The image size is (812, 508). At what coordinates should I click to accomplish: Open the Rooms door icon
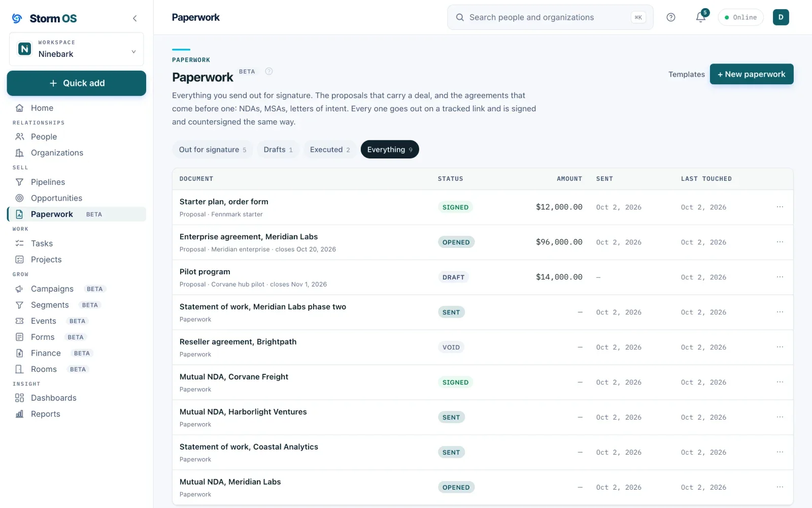click(19, 369)
